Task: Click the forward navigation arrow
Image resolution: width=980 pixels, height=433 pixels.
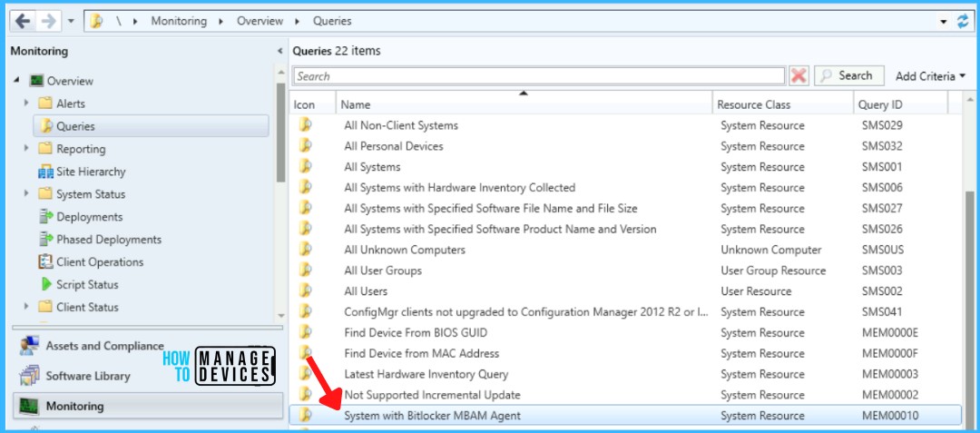Action: pyautogui.click(x=47, y=21)
